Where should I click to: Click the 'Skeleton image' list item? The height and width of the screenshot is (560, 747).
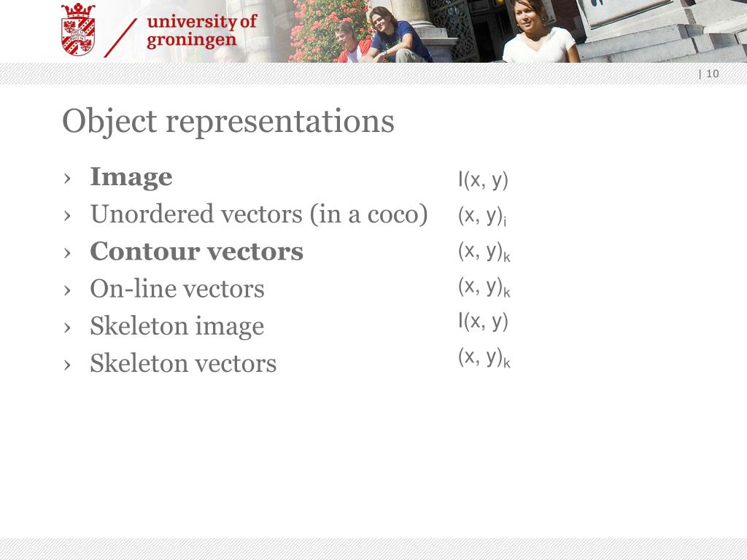(177, 326)
